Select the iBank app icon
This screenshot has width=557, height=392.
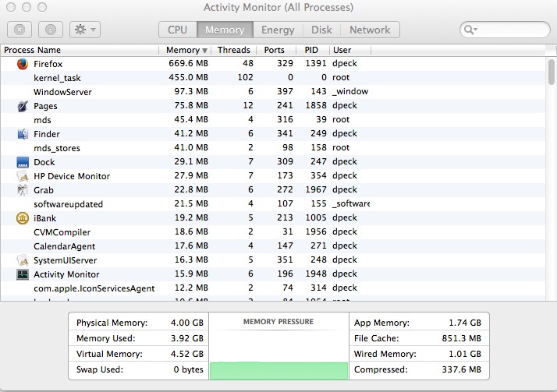23,218
